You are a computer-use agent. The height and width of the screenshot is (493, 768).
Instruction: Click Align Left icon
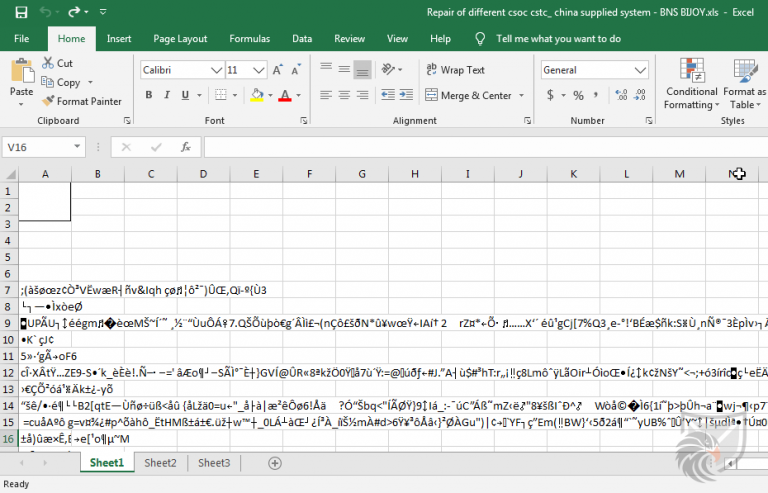click(326, 95)
